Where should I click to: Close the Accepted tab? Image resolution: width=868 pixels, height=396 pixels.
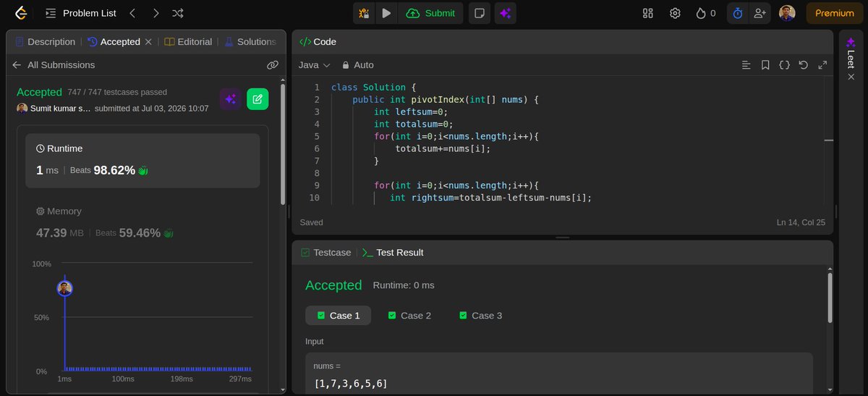pyautogui.click(x=148, y=42)
